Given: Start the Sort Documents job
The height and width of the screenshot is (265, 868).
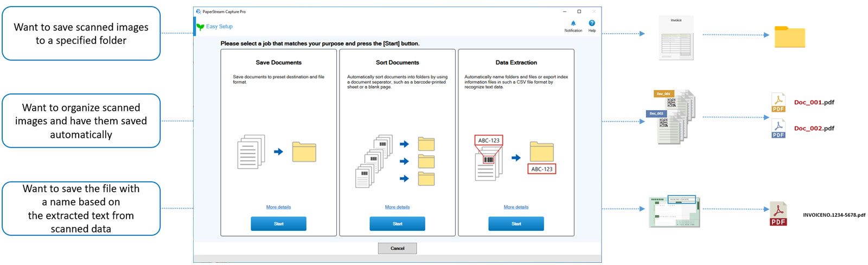Looking at the screenshot, I should (397, 224).
